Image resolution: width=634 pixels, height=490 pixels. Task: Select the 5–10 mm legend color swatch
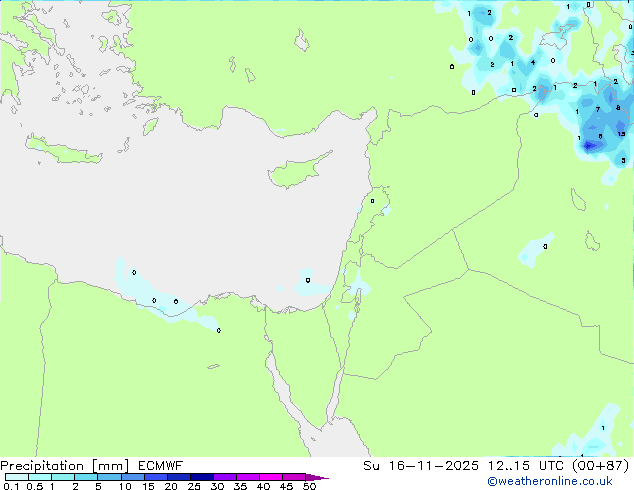point(109,477)
